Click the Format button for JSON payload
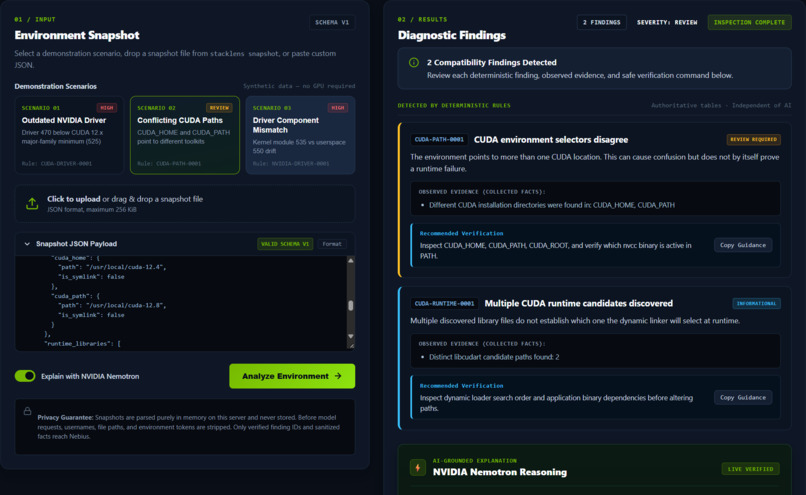Image resolution: width=806 pixels, height=495 pixels. 332,244
